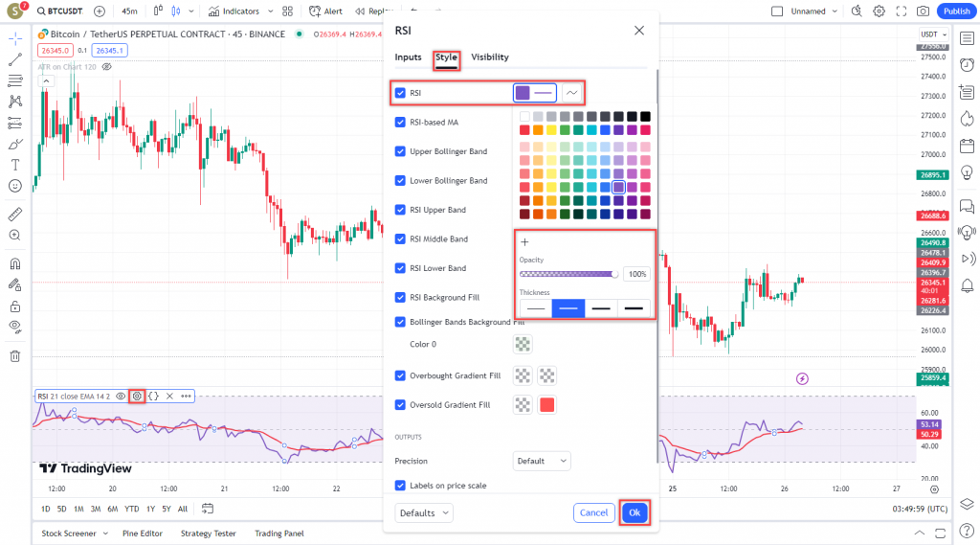Image resolution: width=980 pixels, height=545 pixels.
Task: Open RSI indicator settings gear
Action: [x=137, y=397]
